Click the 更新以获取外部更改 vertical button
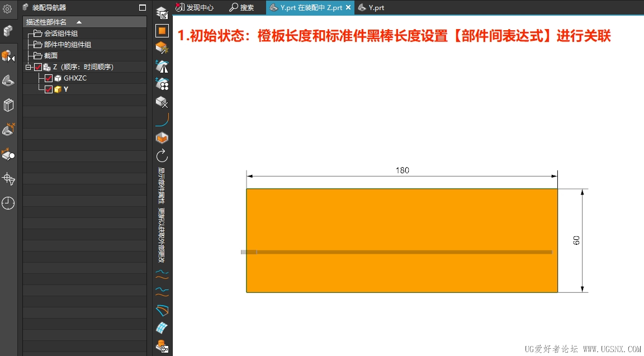644x356 pixels. pos(162,235)
